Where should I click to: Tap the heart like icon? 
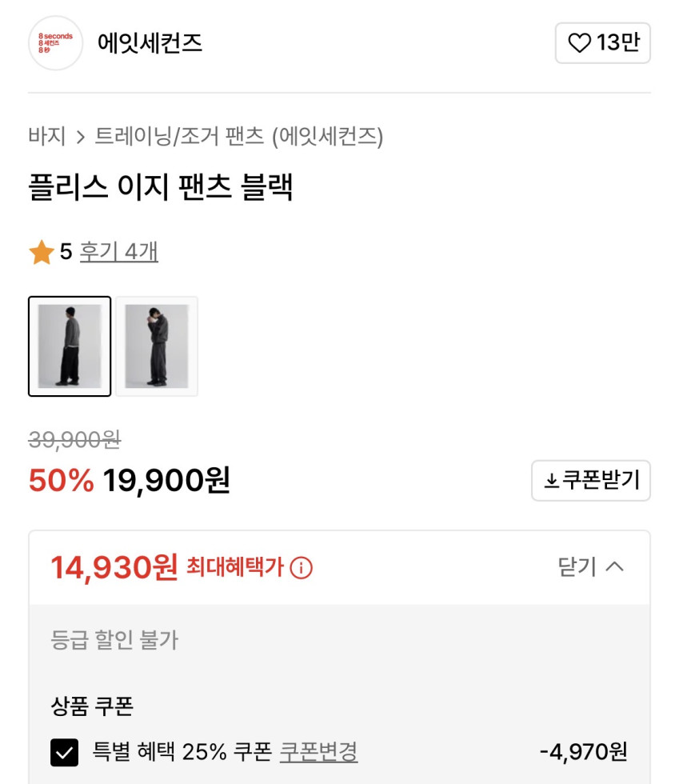(x=579, y=43)
